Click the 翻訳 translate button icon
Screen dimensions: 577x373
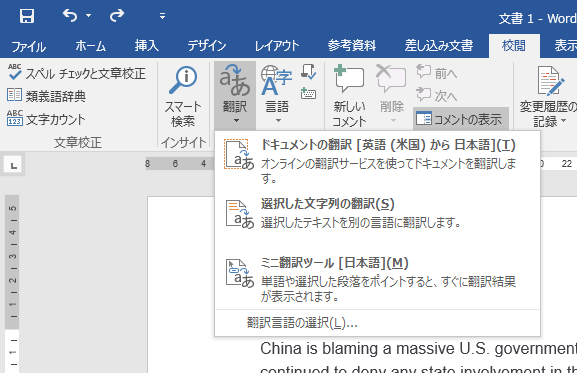coord(235,80)
